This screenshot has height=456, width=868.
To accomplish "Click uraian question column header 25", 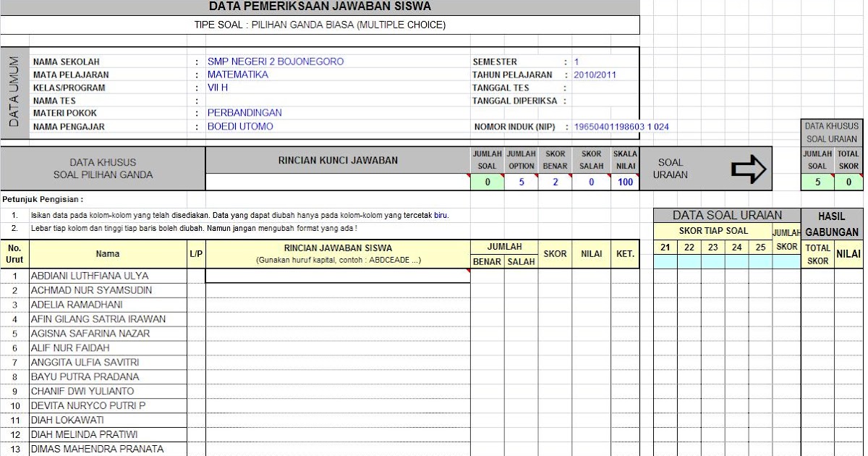I will tap(760, 247).
